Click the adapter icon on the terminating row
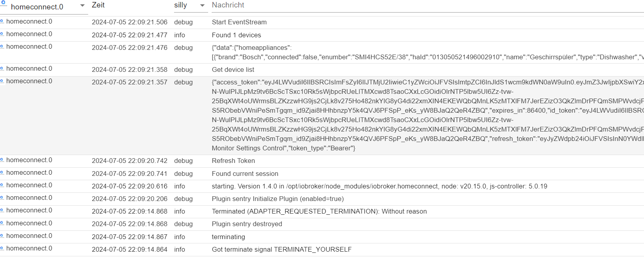Image resolution: width=644 pixels, height=265 pixels. point(2,236)
